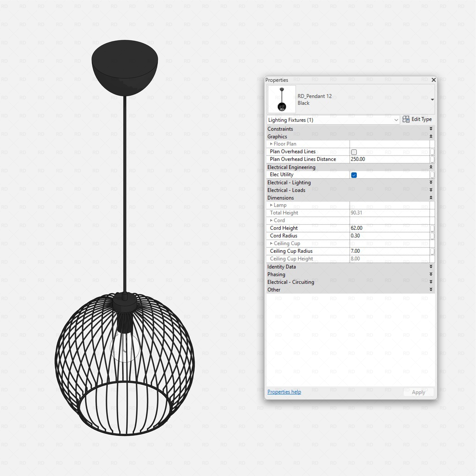Select the wire sphere lampshade in view
The width and height of the screenshot is (476, 476).
125,364
